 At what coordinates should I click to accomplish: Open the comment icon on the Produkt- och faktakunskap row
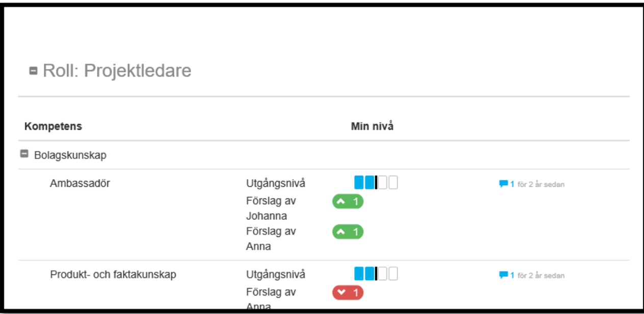point(503,275)
